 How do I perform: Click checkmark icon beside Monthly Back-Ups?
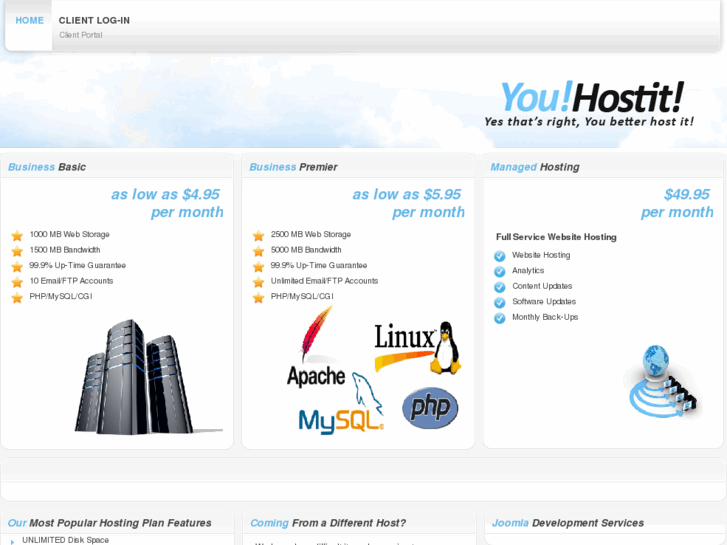[500, 318]
